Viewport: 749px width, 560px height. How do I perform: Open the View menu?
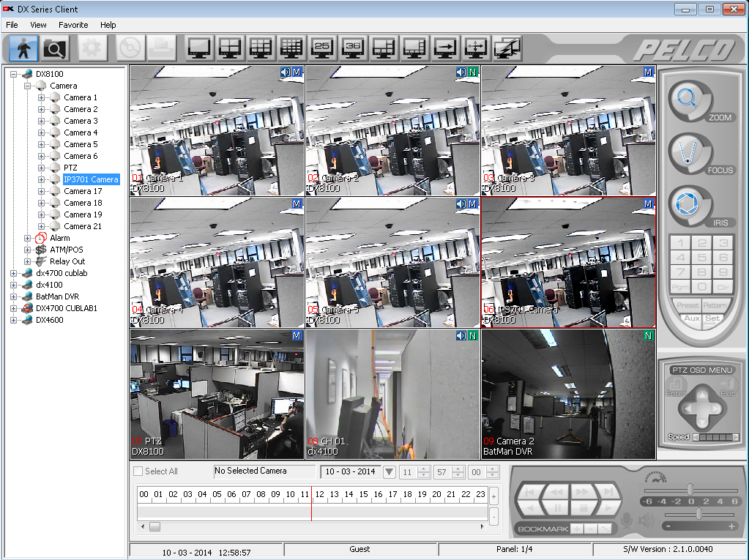pyautogui.click(x=38, y=25)
